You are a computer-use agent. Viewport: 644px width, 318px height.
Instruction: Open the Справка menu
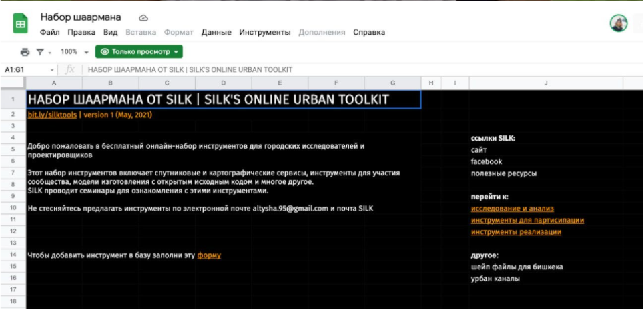pyautogui.click(x=369, y=33)
